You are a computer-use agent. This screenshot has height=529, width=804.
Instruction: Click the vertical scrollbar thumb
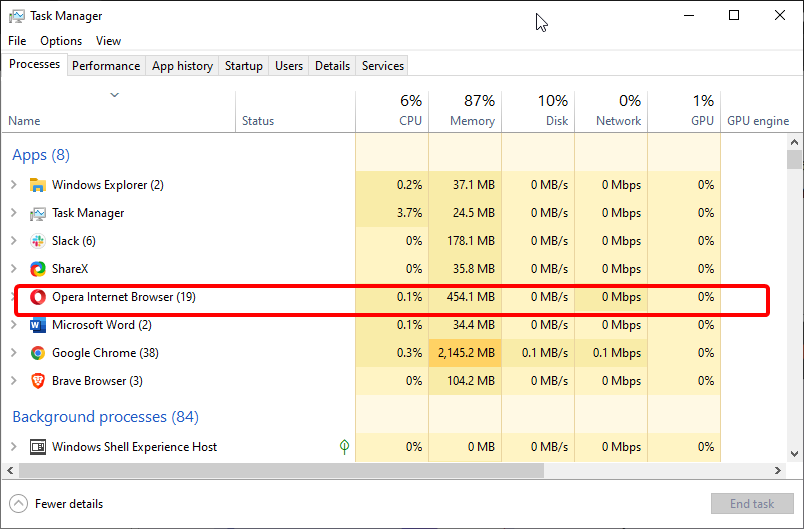click(795, 159)
